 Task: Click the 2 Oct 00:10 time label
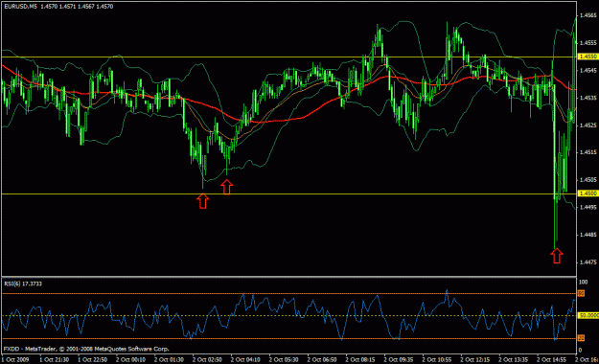point(130,359)
